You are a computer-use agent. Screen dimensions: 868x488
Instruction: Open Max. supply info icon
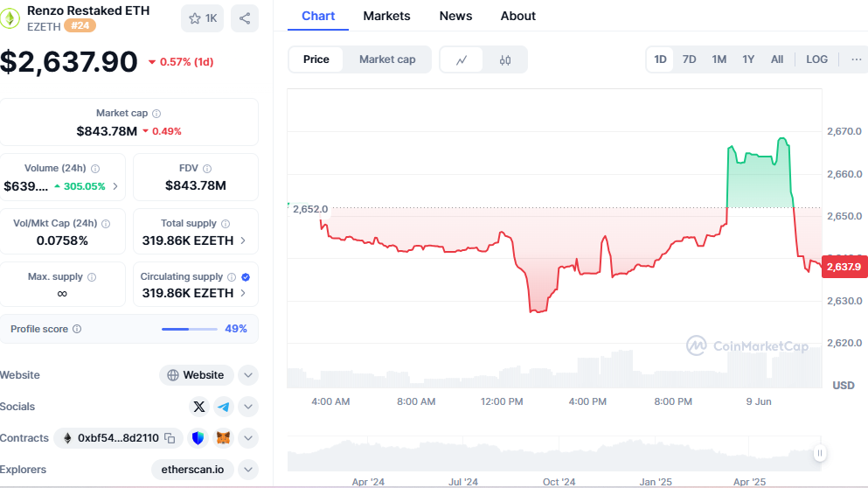pyautogui.click(x=92, y=277)
